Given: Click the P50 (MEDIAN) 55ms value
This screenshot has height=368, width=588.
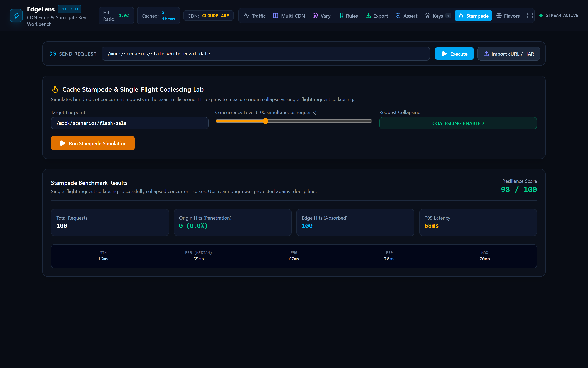Looking at the screenshot, I should pyautogui.click(x=198, y=259).
